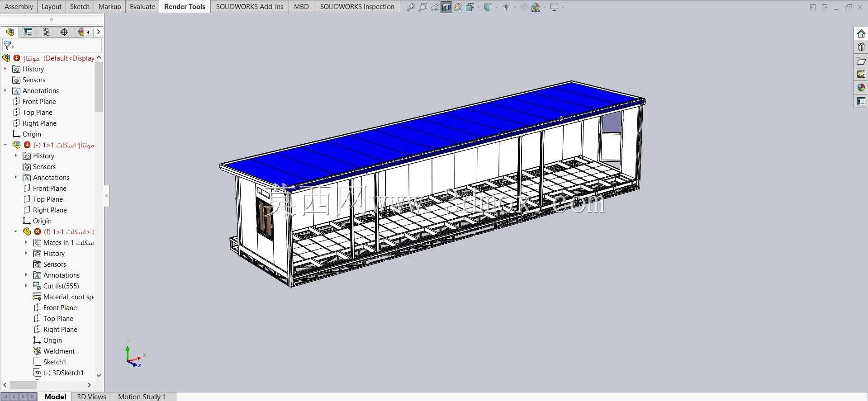Screen dimensions: 868x401
Task: Click the feature tree vertical scrollbar
Action: click(99, 87)
